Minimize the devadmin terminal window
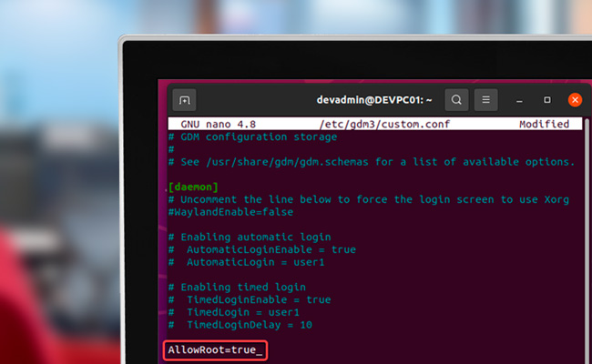This screenshot has height=364, width=592. click(519, 101)
